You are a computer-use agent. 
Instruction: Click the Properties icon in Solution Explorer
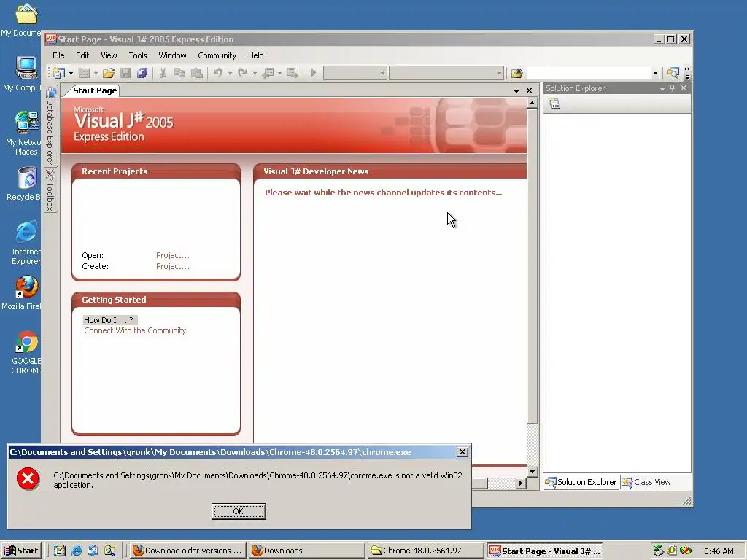point(554,104)
